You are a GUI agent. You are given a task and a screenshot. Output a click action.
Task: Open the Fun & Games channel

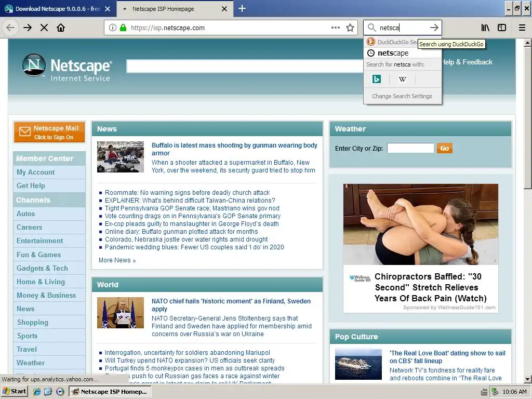38,255
